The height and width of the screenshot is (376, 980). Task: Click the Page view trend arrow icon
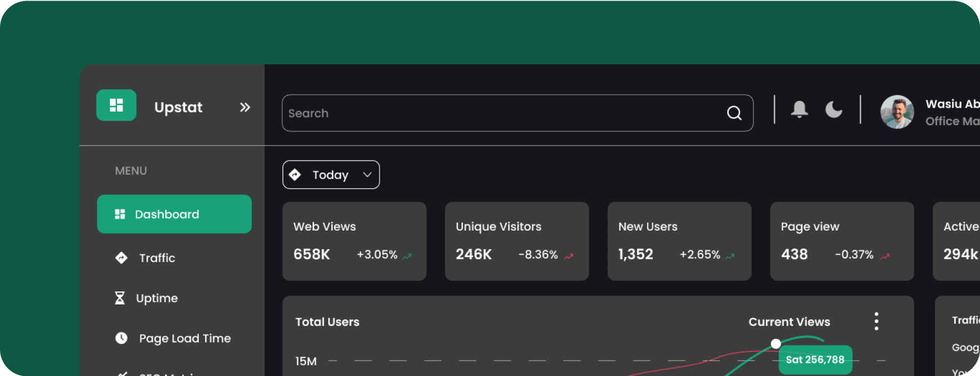[885, 256]
